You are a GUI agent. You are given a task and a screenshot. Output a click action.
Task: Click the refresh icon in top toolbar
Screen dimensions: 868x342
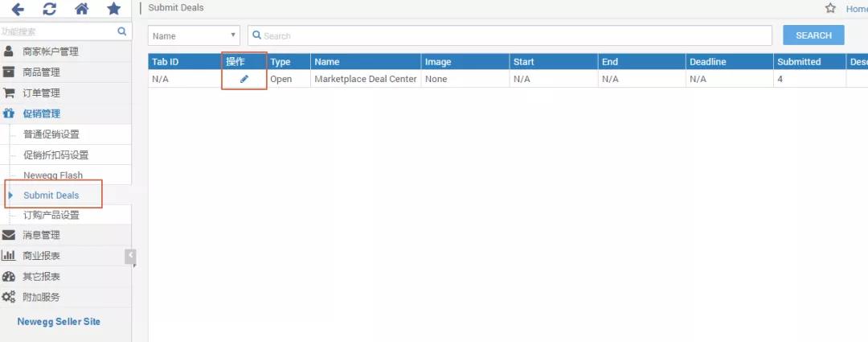coord(50,10)
